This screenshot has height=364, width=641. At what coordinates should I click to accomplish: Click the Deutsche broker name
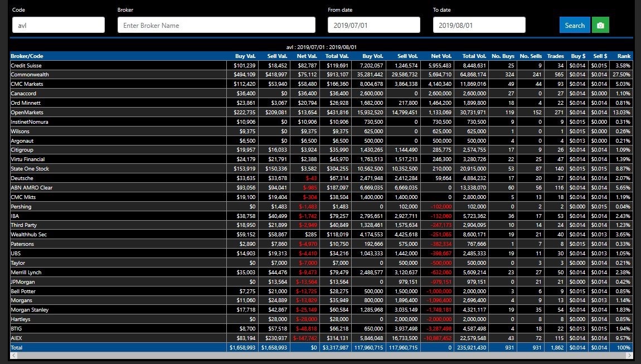(x=22, y=178)
